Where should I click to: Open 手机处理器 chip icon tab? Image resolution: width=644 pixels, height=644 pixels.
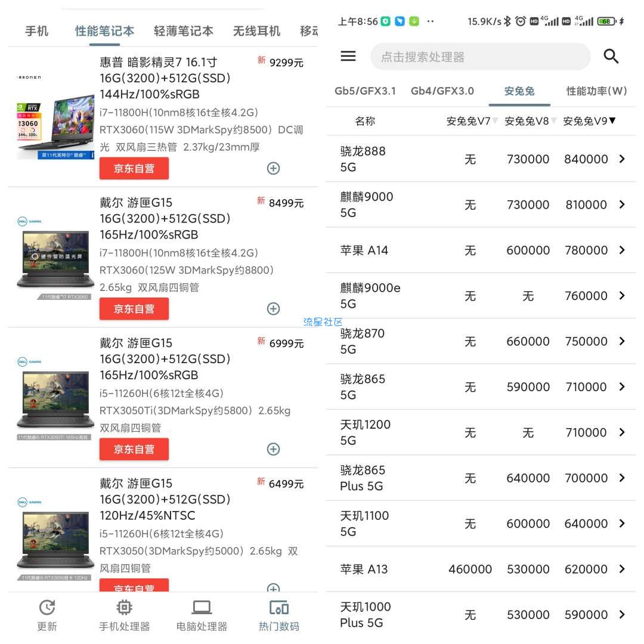click(124, 608)
